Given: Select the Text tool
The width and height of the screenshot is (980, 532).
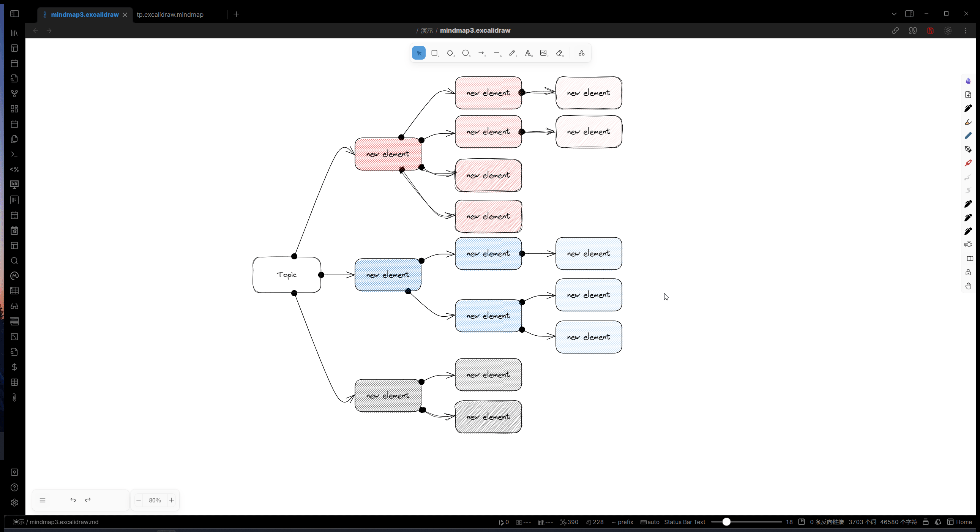Looking at the screenshot, I should point(528,53).
